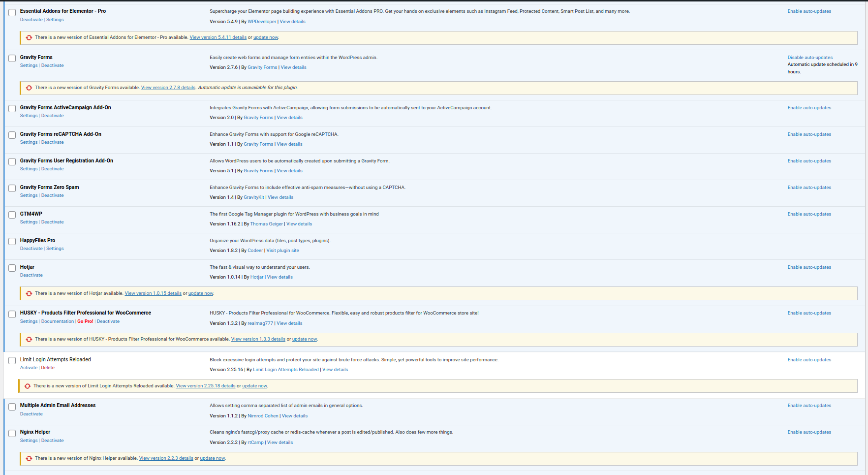Tick the HappyFiles Pro checkbox
868x475 pixels.
[12, 242]
